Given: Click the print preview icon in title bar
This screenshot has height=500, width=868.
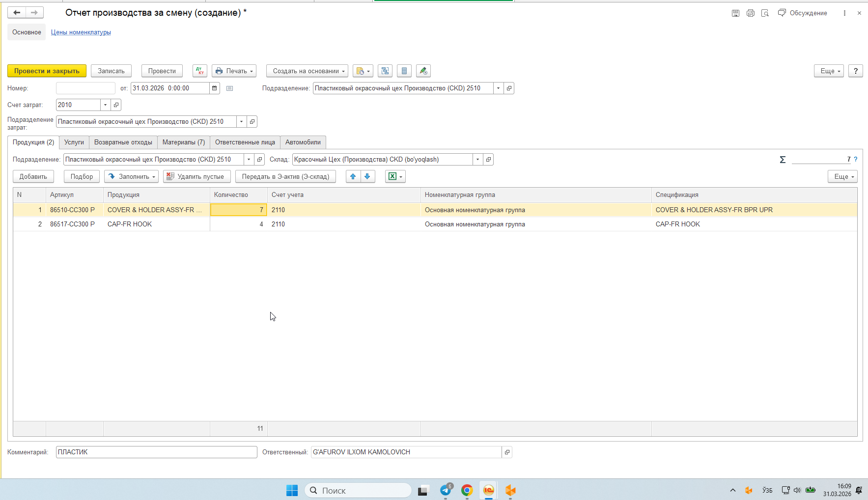Looking at the screenshot, I should [765, 13].
